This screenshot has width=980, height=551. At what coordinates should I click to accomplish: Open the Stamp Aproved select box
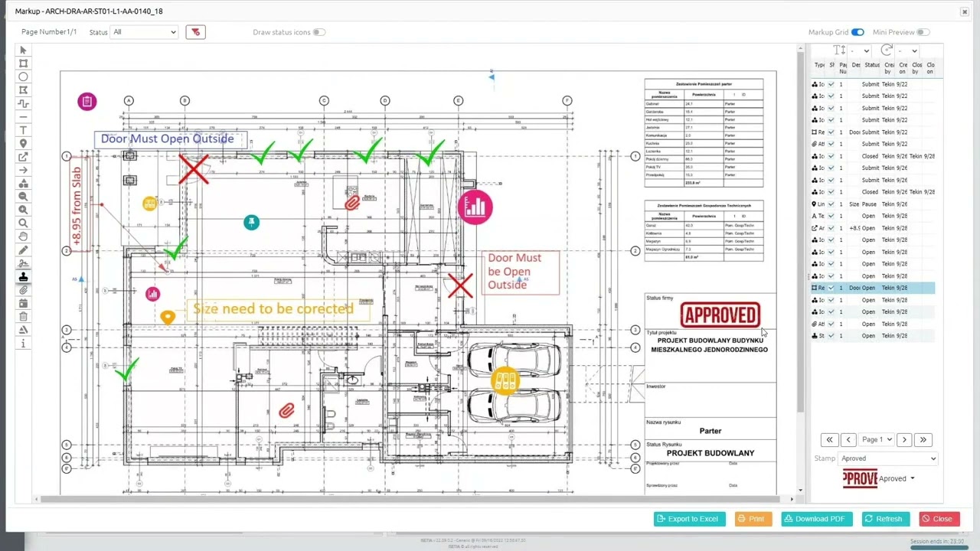tap(888, 458)
